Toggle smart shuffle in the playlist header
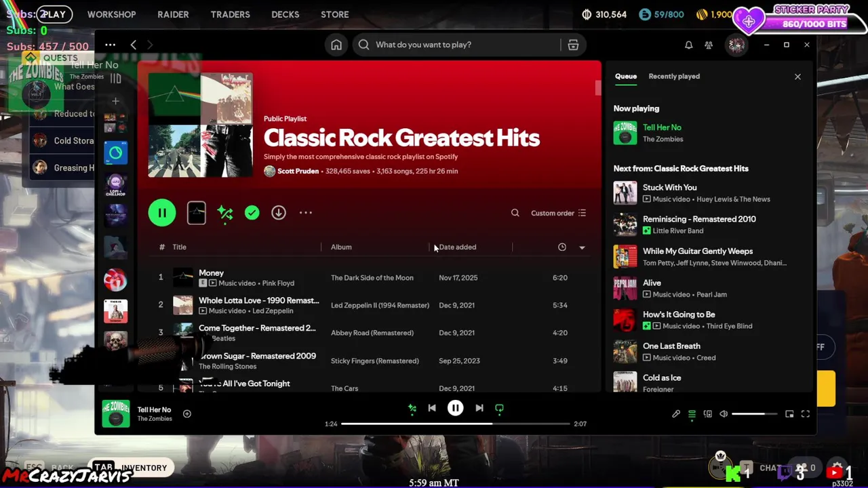This screenshot has height=488, width=868. pos(225,213)
